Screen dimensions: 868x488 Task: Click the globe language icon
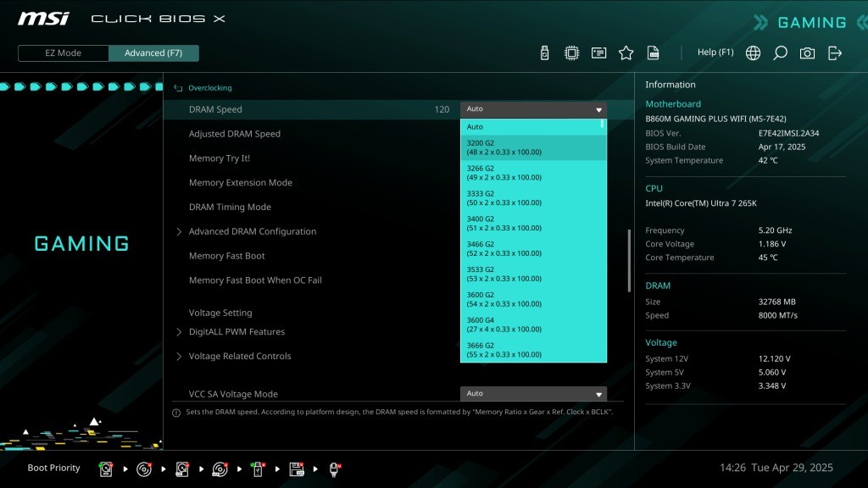(x=753, y=53)
